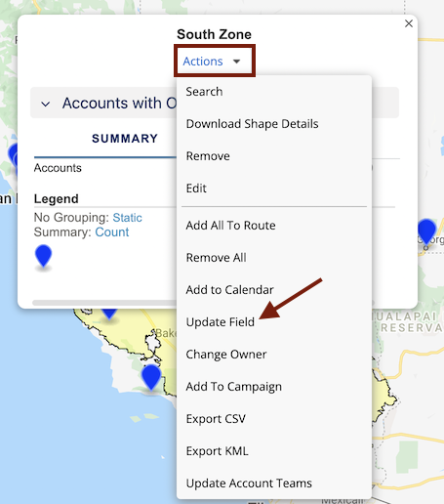Select Export CSV option

click(x=216, y=419)
